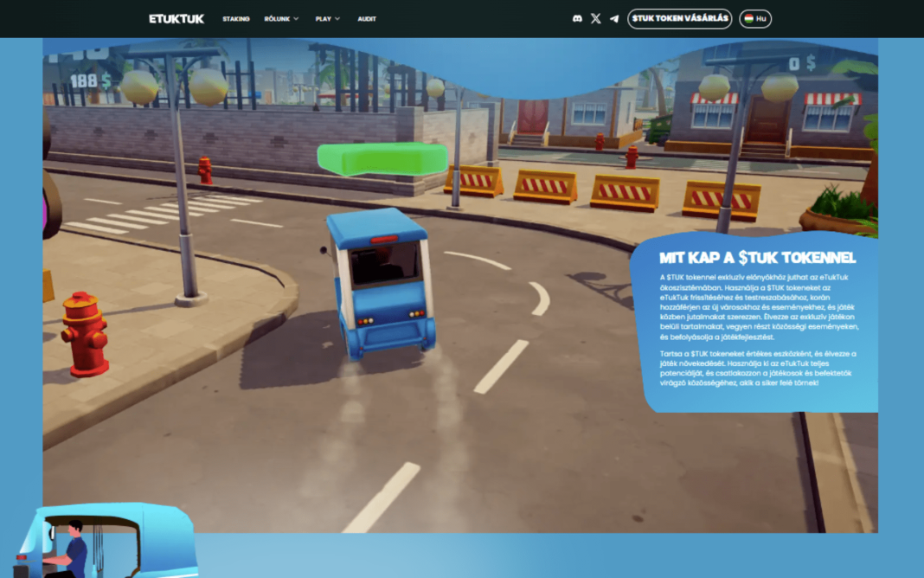The height and width of the screenshot is (578, 924).
Task: Click the blue tuk-tuk in the game video
Action: pyautogui.click(x=381, y=283)
